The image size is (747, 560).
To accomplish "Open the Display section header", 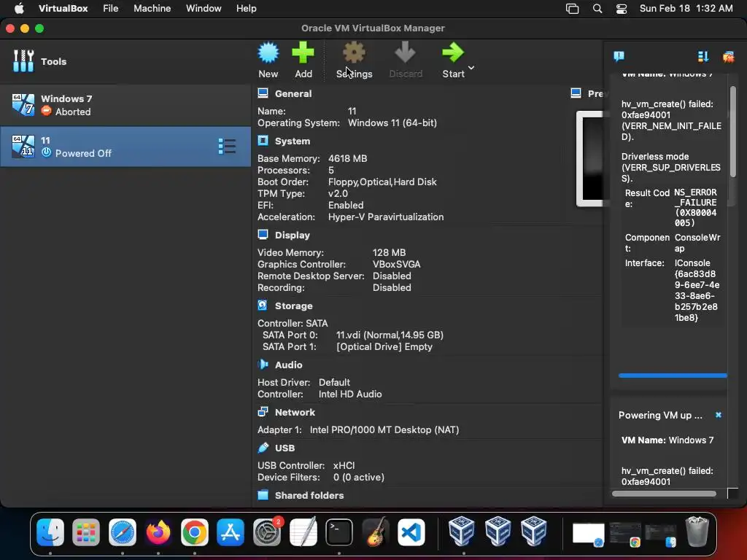I will (292, 236).
